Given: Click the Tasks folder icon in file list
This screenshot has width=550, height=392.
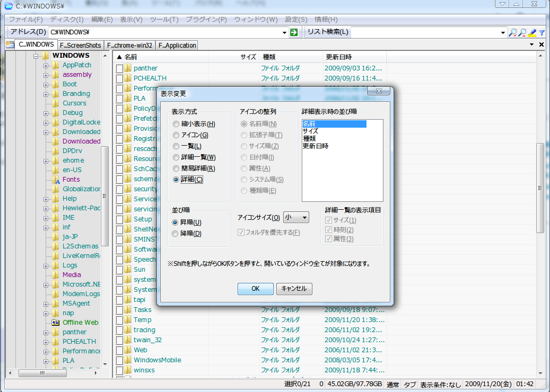Looking at the screenshot, I should pyautogui.click(x=128, y=310).
